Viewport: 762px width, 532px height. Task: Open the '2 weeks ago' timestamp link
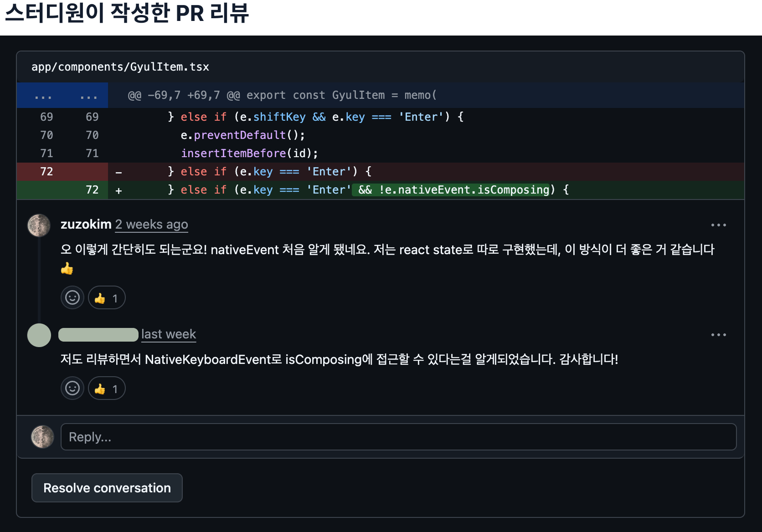click(152, 225)
